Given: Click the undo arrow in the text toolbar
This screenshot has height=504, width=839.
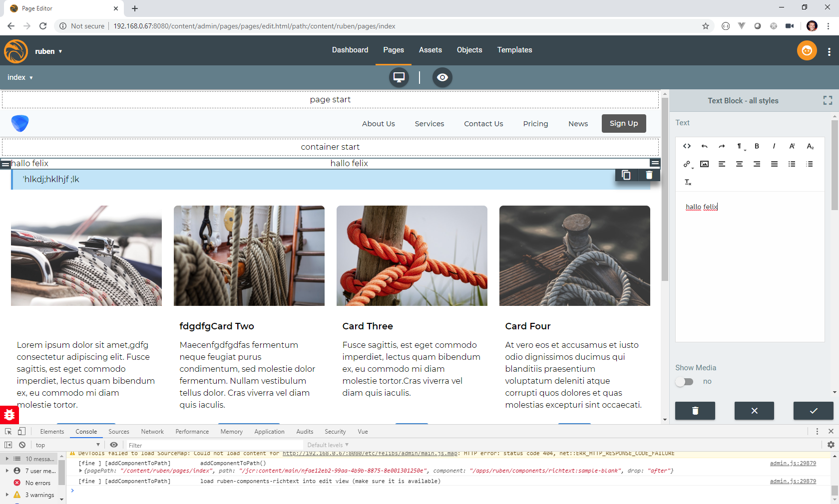Looking at the screenshot, I should click(705, 146).
